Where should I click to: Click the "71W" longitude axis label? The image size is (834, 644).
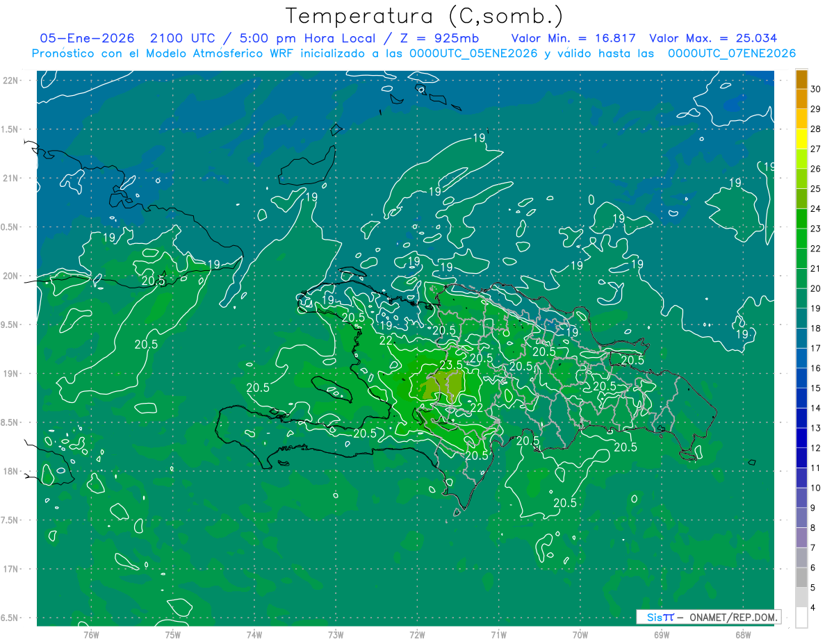tap(498, 634)
